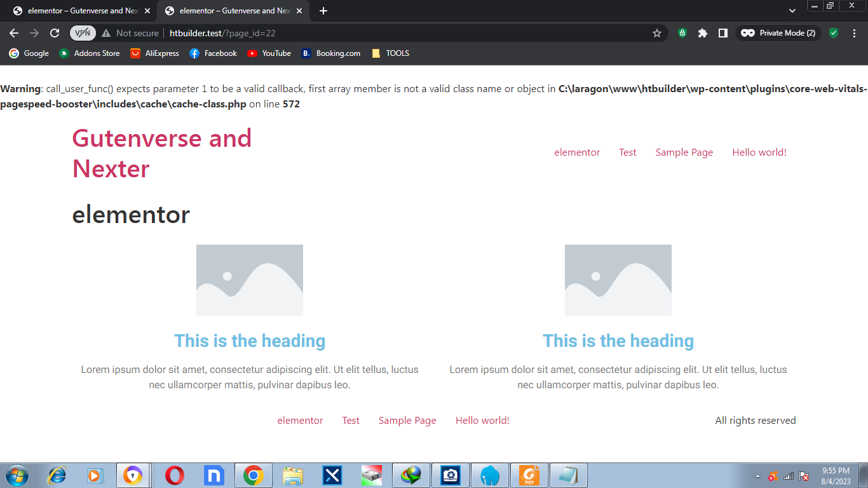This screenshot has height=488, width=868.
Task: Click the "elementor" page title heading
Action: click(x=131, y=215)
